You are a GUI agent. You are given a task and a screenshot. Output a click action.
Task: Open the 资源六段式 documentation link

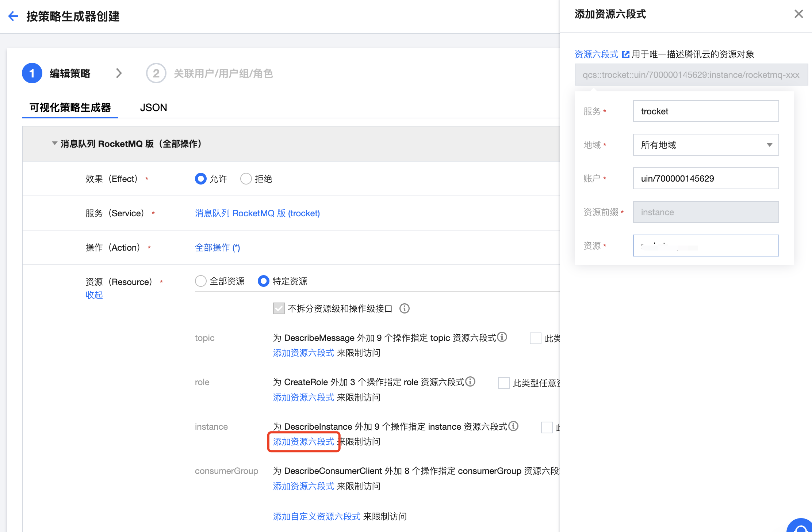597,54
